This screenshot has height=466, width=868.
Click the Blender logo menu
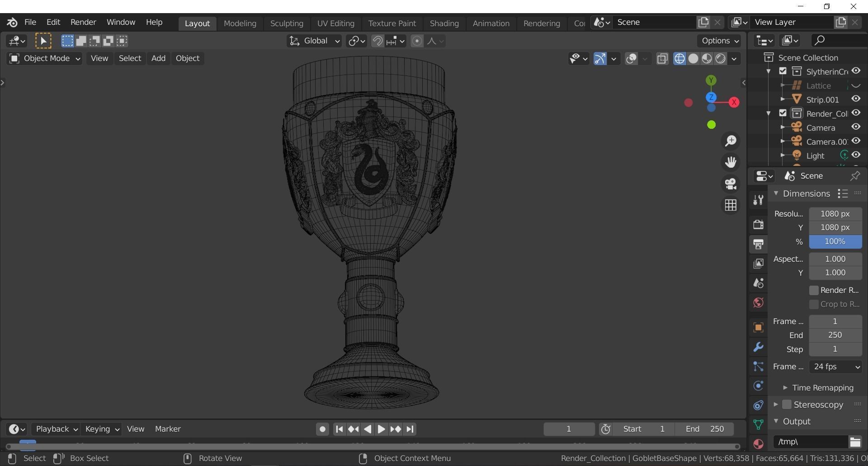(x=12, y=22)
